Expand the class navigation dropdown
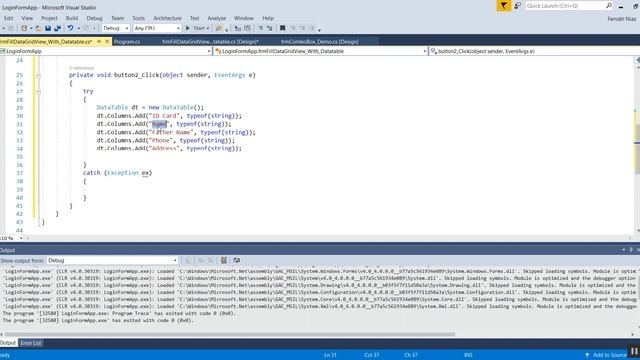 pos(424,51)
